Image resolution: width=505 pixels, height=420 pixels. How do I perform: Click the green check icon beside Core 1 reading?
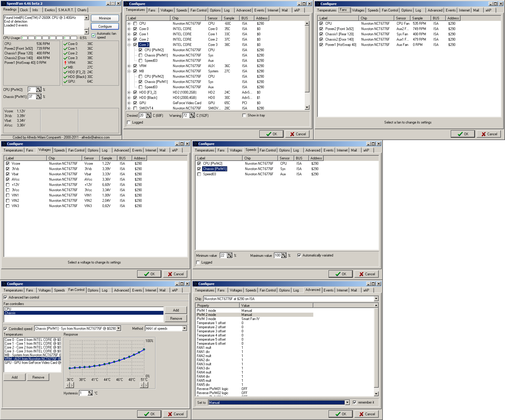[65, 49]
